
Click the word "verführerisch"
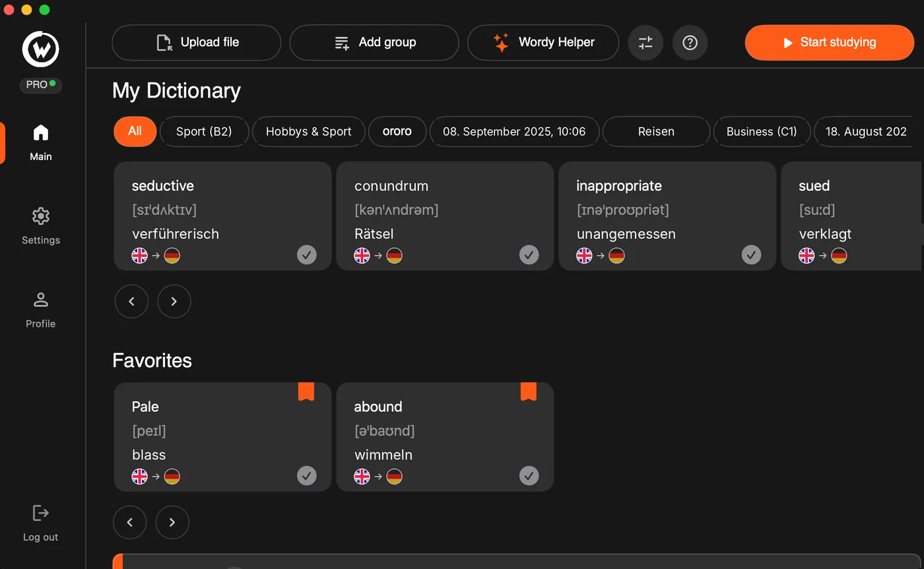(x=176, y=234)
